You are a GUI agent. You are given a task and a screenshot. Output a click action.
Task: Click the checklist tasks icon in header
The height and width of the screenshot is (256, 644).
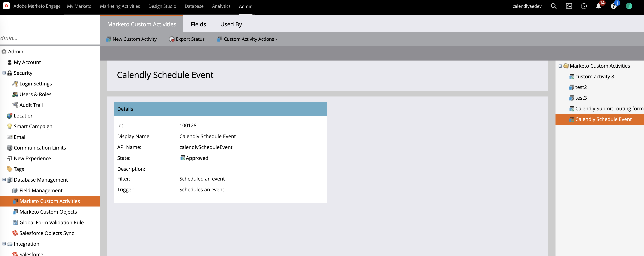569,6
